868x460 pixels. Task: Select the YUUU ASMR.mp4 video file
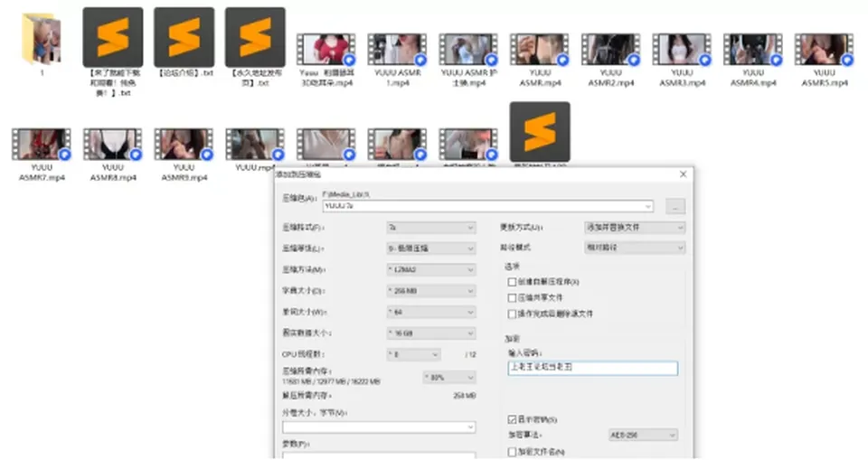tap(540, 50)
